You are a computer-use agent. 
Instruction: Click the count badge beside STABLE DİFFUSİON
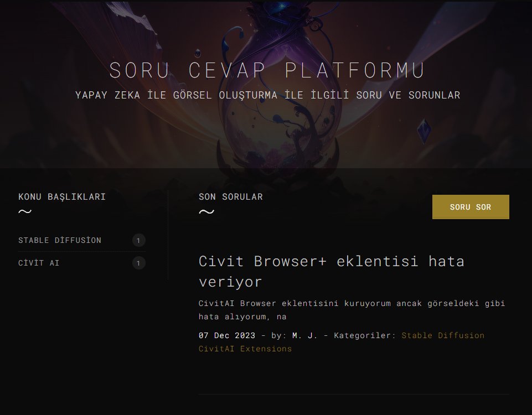[139, 240]
